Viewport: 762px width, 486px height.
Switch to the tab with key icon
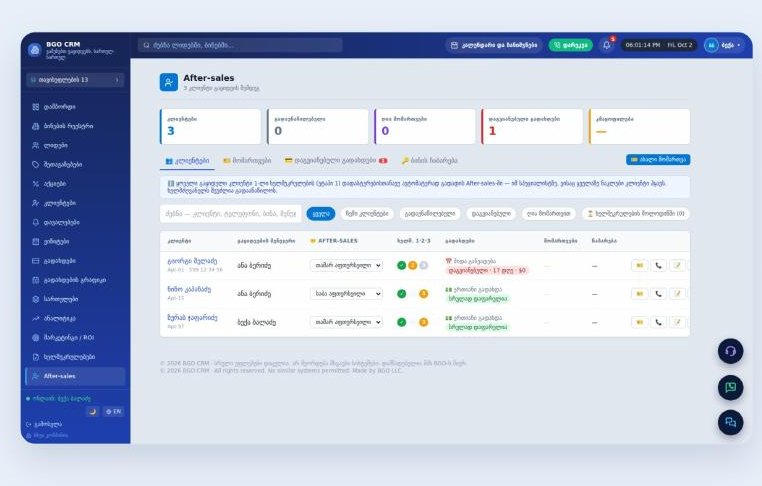coord(430,161)
